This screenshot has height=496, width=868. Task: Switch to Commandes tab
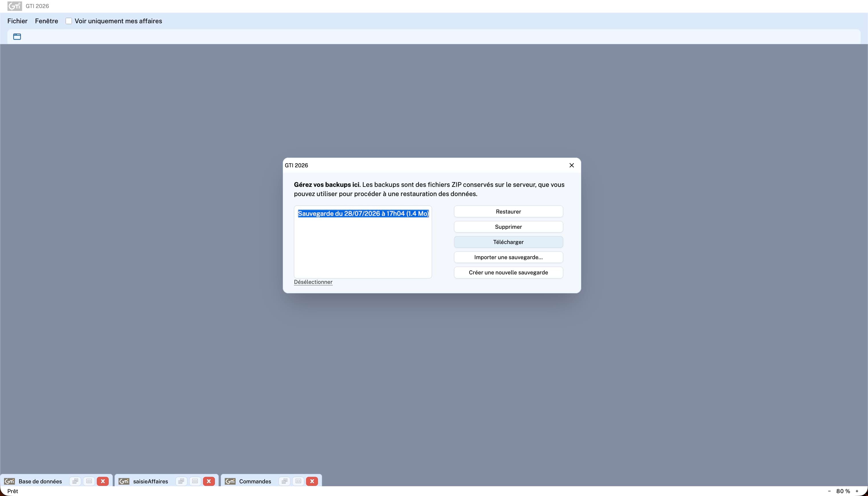pyautogui.click(x=255, y=481)
